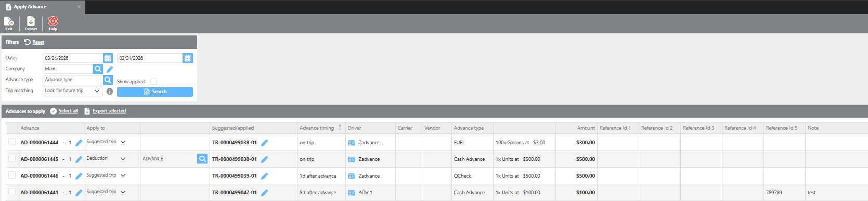Click the QCheck advance type cell
868x201 pixels.
click(472, 176)
